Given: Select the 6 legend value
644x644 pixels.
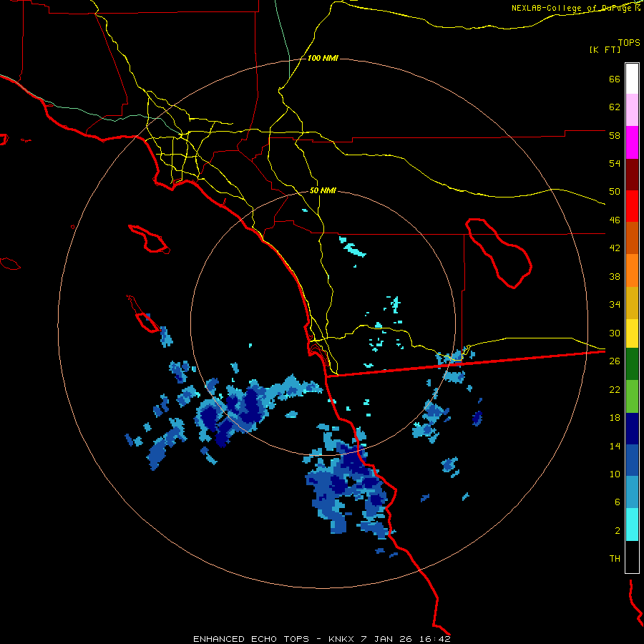Looking at the screenshot, I should [x=618, y=502].
